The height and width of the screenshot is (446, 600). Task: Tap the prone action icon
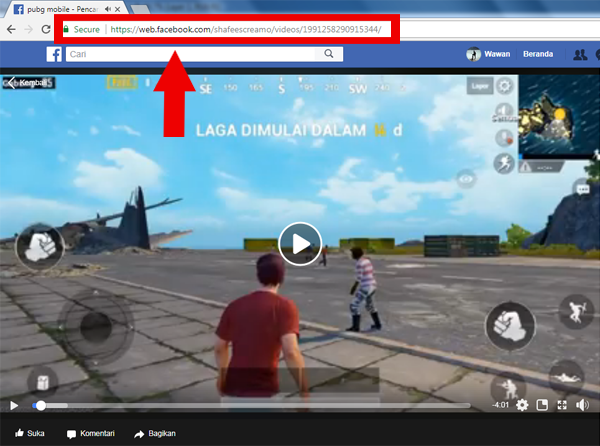pyautogui.click(x=566, y=377)
